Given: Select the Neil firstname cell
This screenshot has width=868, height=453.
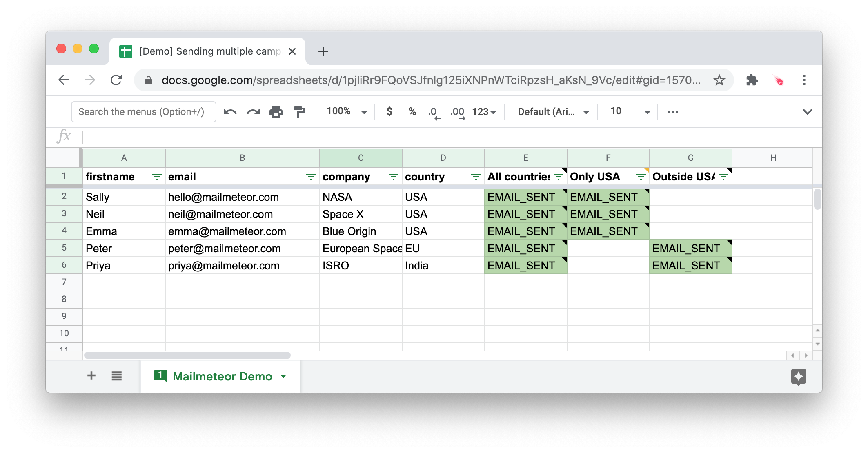Looking at the screenshot, I should 124,214.
